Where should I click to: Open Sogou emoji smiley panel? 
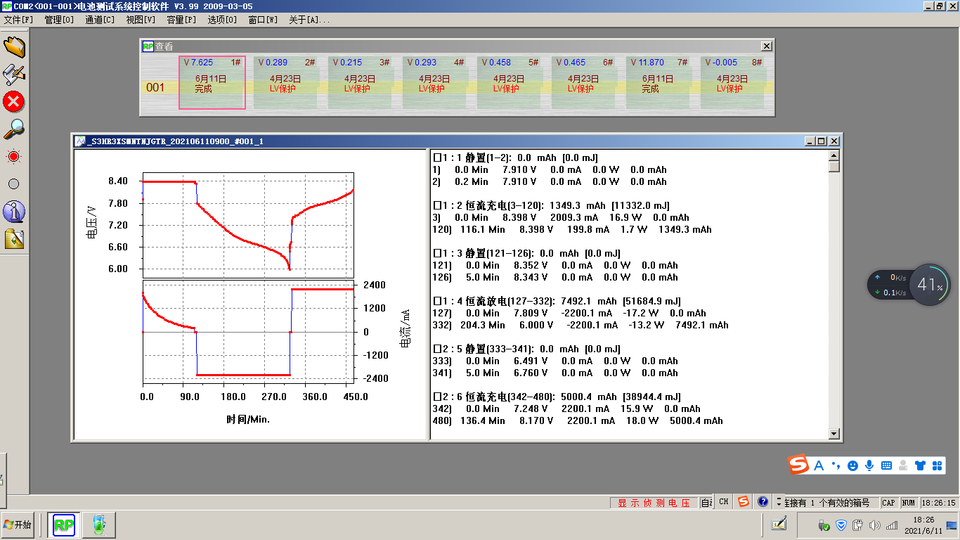point(852,465)
